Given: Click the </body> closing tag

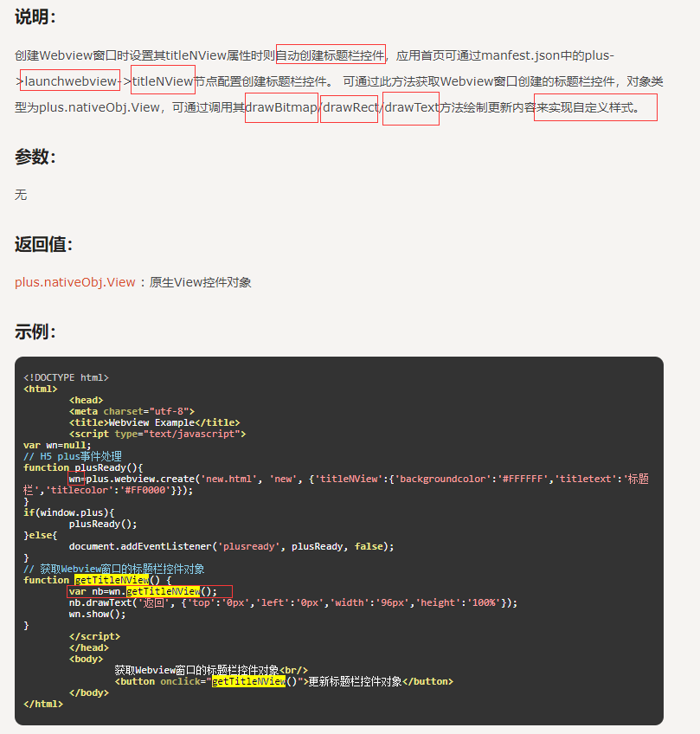Looking at the screenshot, I should 89,692.
